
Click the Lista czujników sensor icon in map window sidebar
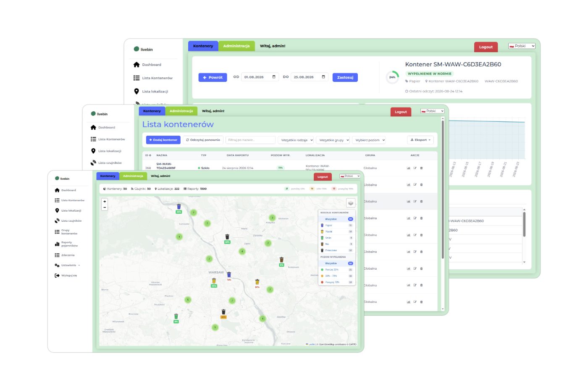click(57, 220)
